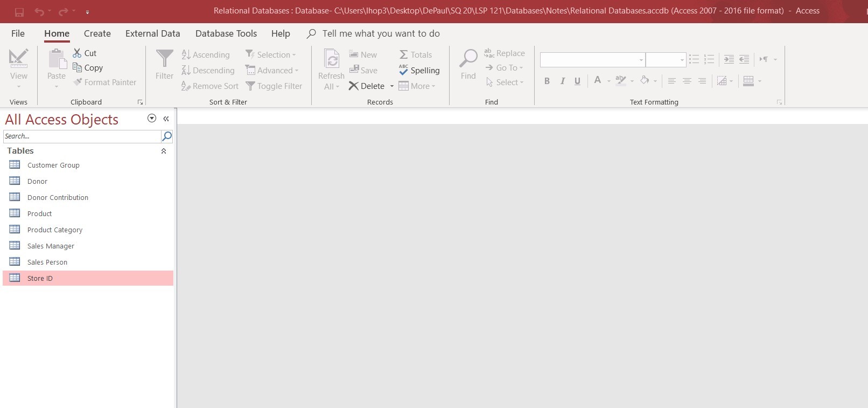Open the External Data tab
The height and width of the screenshot is (408, 868).
point(153,33)
